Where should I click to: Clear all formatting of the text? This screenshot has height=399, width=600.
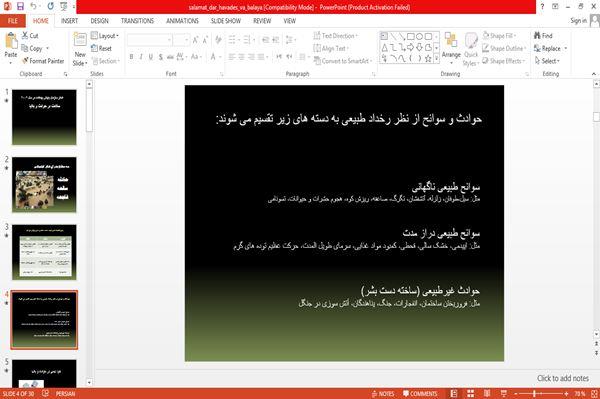(218, 40)
